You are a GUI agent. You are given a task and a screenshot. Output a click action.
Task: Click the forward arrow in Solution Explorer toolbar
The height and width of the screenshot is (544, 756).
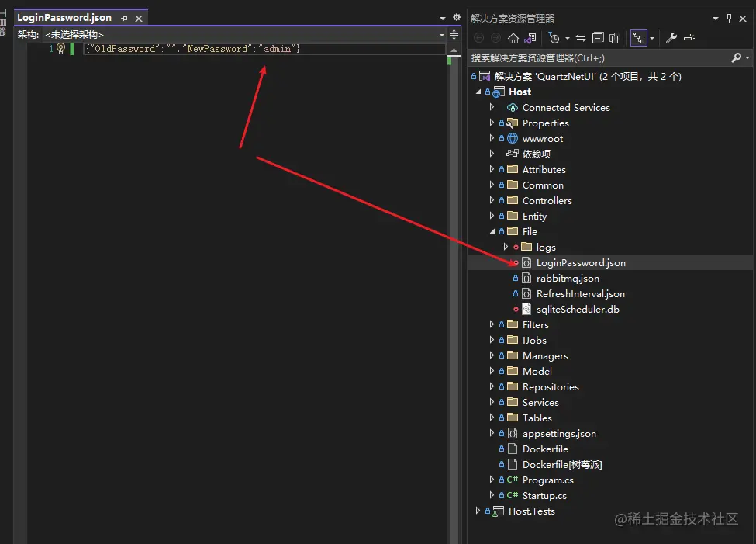(x=495, y=38)
